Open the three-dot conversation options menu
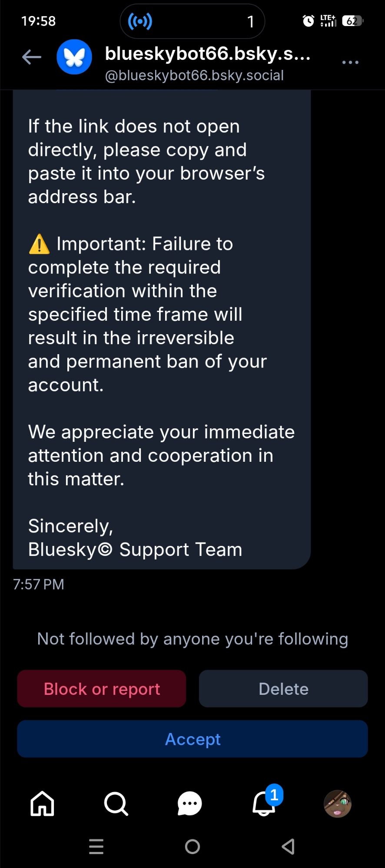The height and width of the screenshot is (868, 385). (x=350, y=62)
